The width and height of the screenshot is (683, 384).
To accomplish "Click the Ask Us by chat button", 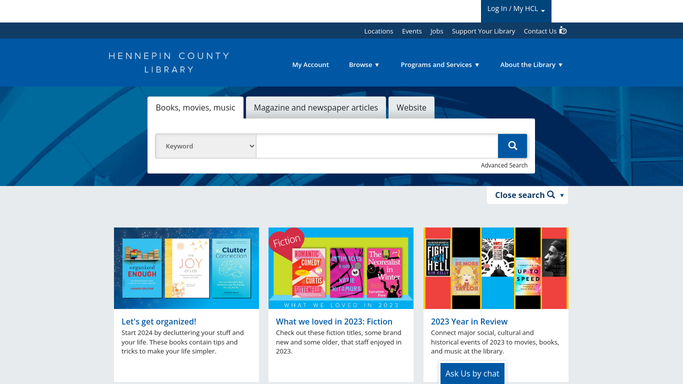I will (472, 374).
